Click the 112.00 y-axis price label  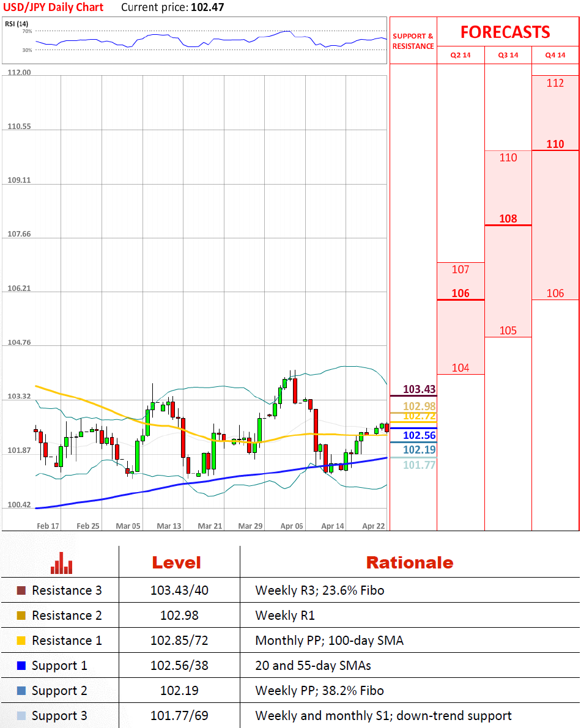(19, 72)
